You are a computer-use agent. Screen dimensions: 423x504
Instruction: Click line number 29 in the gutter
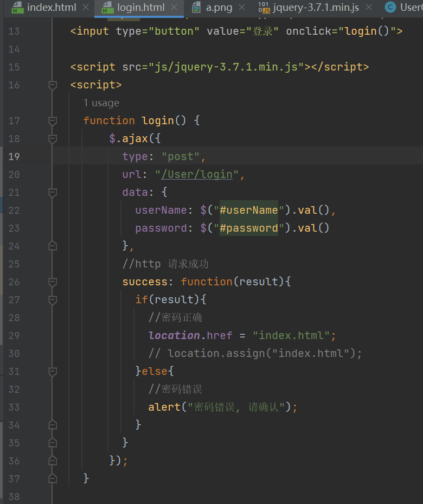coord(14,336)
